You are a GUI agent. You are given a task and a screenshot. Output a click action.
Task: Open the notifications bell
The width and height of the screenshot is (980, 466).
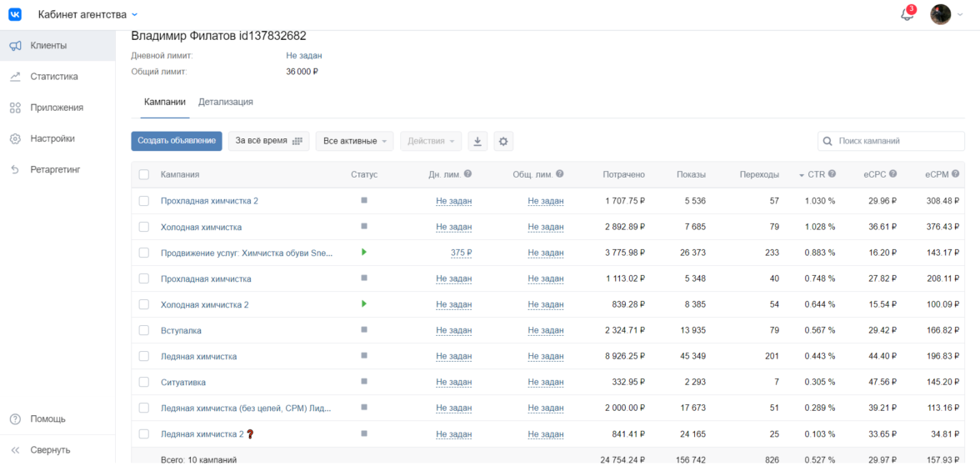(907, 14)
